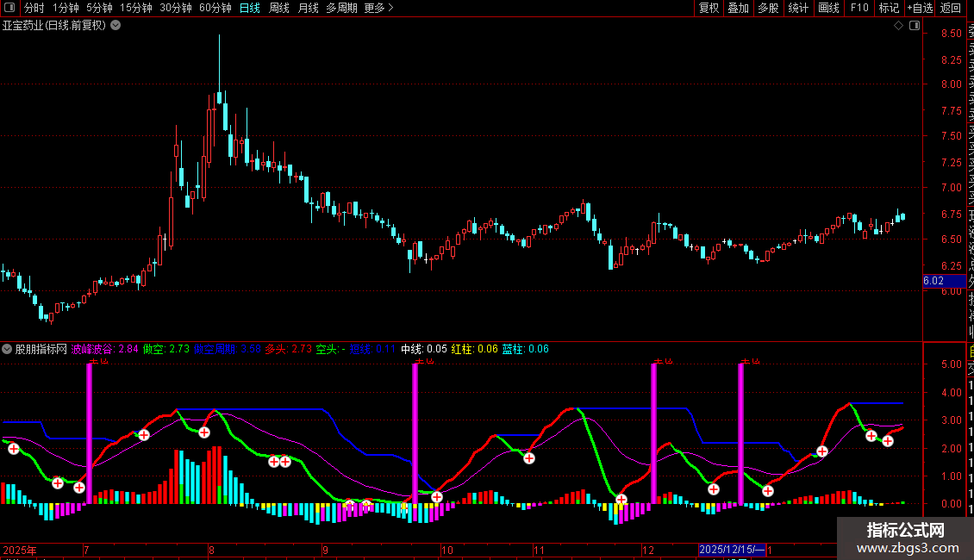This screenshot has width=974, height=560.
Task: Toggle the right panel icon beside the diamond
Action: [x=914, y=26]
